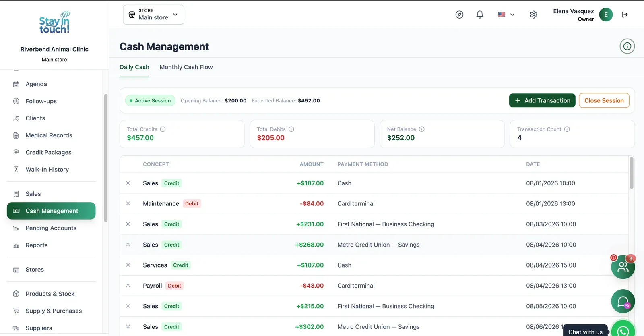Select Cash Management in the sidebar
Image resolution: width=644 pixels, height=336 pixels.
tap(51, 211)
